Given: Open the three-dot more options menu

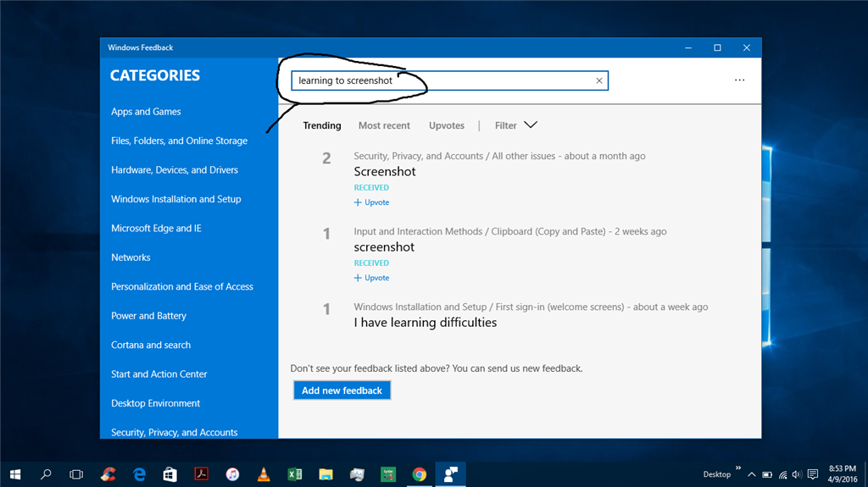Looking at the screenshot, I should (739, 80).
